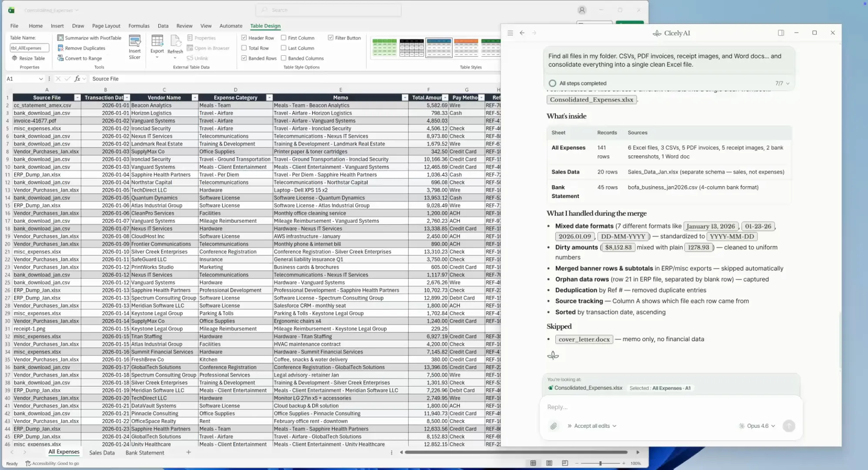Viewport: 868px width, 470px height.
Task: Switch to the Bank Statement sheet tab
Action: pos(145,453)
